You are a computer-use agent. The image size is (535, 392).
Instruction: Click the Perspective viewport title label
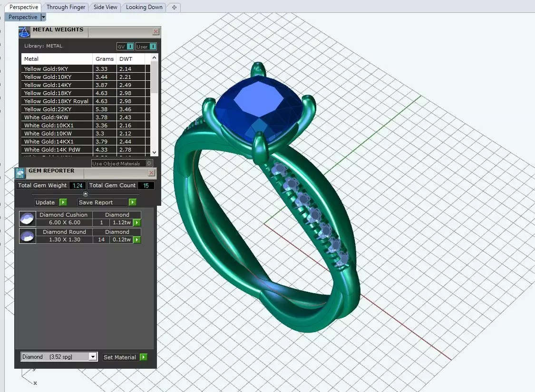point(22,17)
